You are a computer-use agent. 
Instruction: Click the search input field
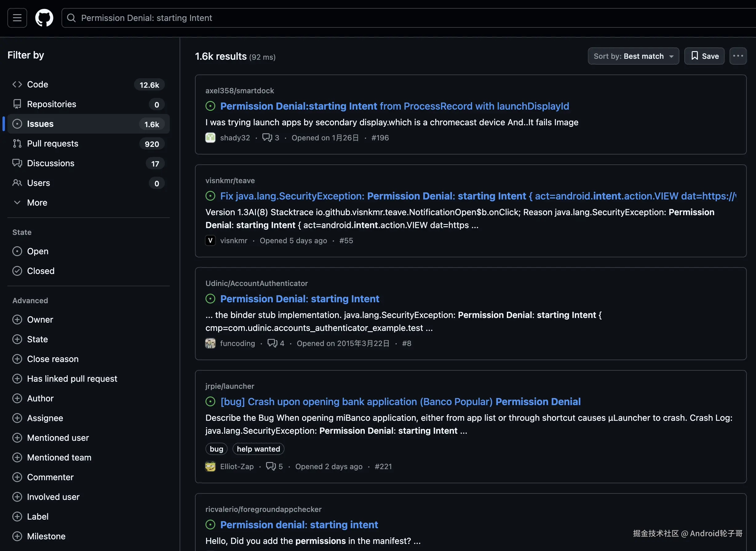[x=400, y=18]
